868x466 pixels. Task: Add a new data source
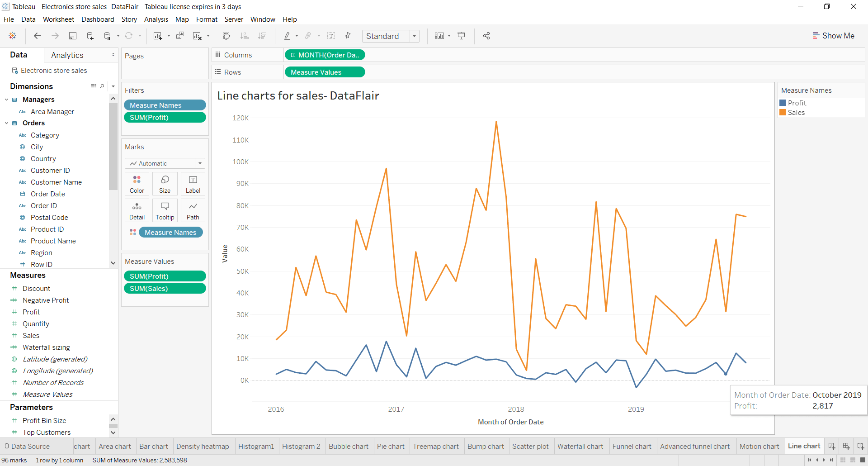pyautogui.click(x=90, y=36)
